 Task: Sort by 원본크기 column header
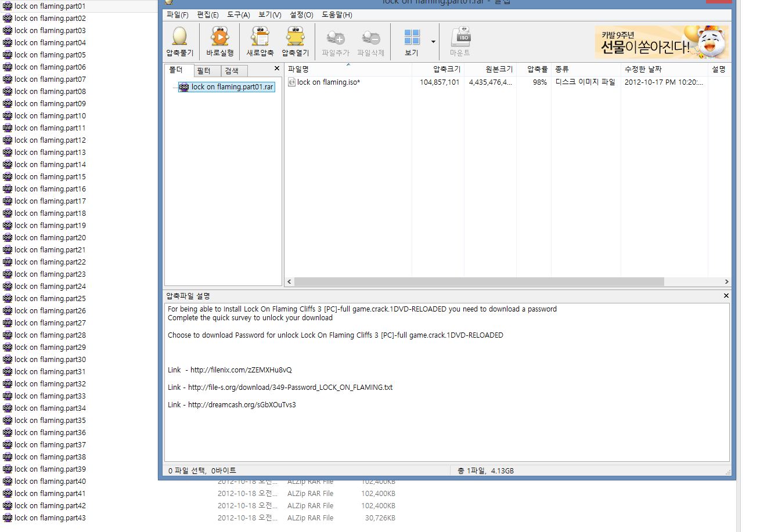(490, 69)
